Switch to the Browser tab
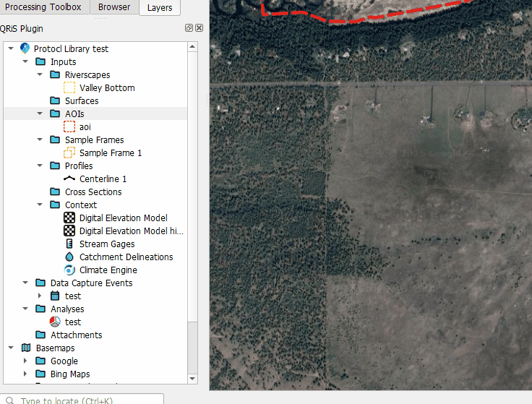 [x=114, y=7]
